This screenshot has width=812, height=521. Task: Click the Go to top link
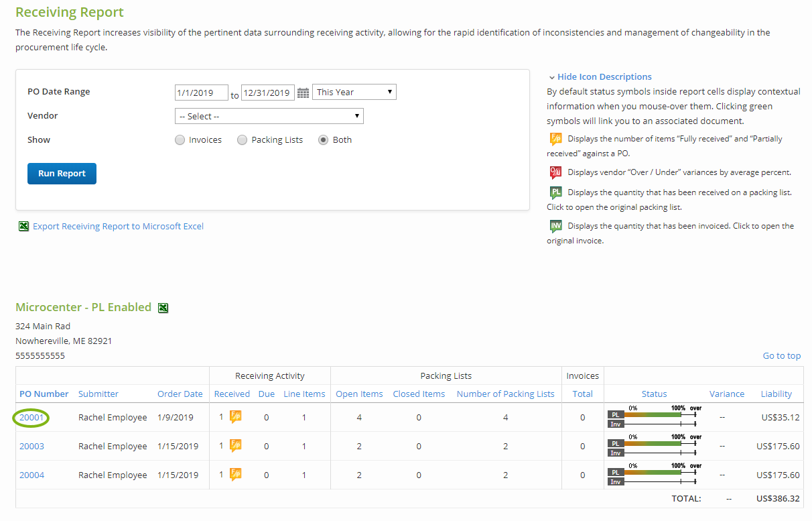coord(782,356)
